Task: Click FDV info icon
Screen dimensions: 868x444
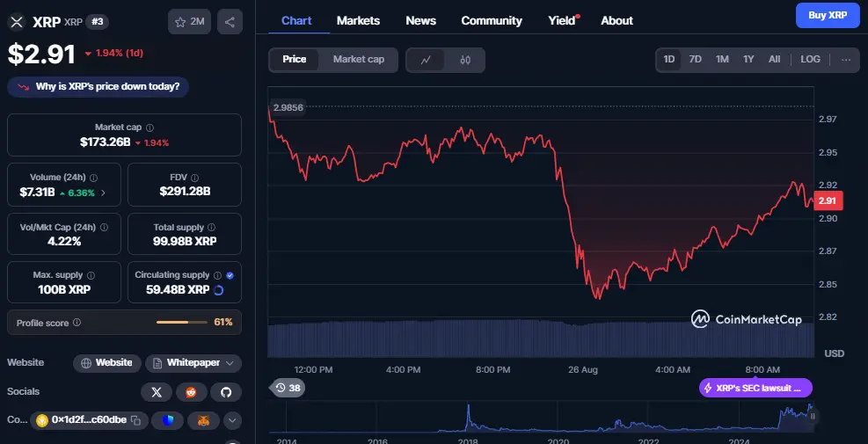Action: tap(193, 178)
